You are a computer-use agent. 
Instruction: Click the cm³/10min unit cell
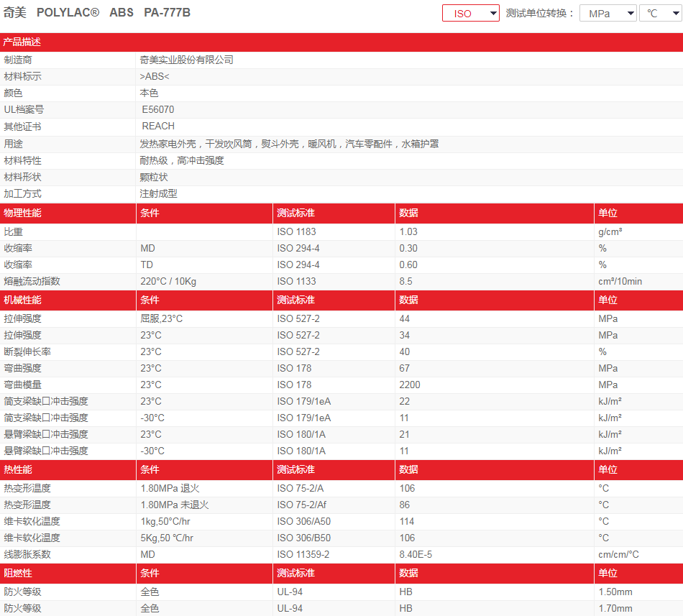click(620, 281)
